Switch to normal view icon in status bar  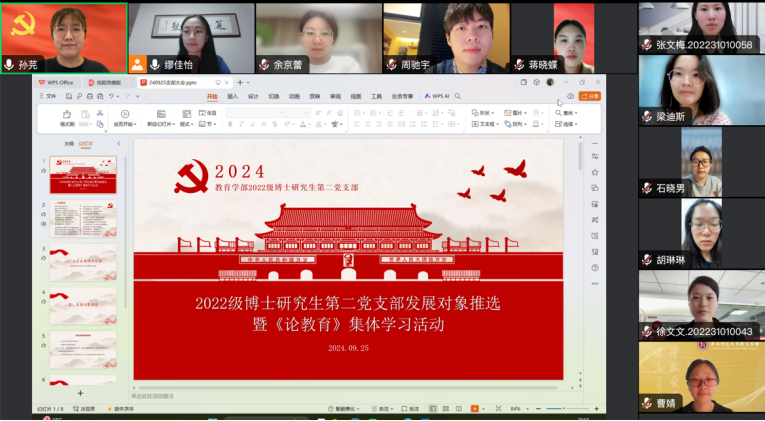pos(435,409)
